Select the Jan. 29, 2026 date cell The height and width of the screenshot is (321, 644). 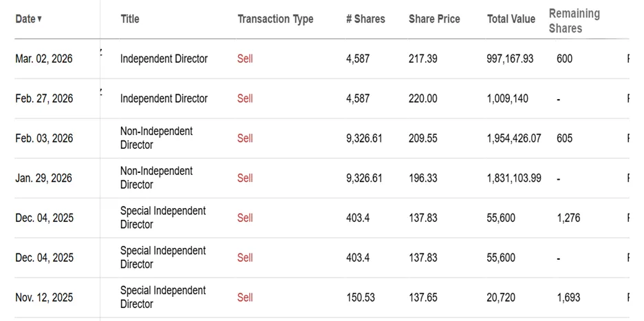43,178
